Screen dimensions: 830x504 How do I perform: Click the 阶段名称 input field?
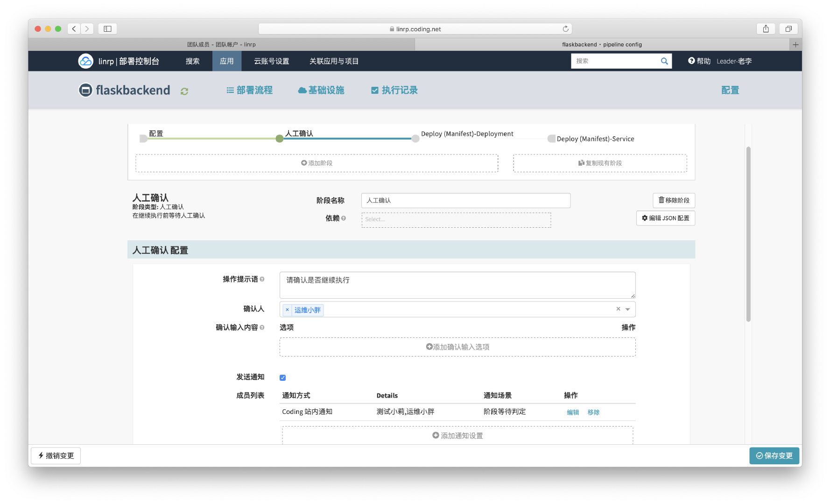coord(465,201)
